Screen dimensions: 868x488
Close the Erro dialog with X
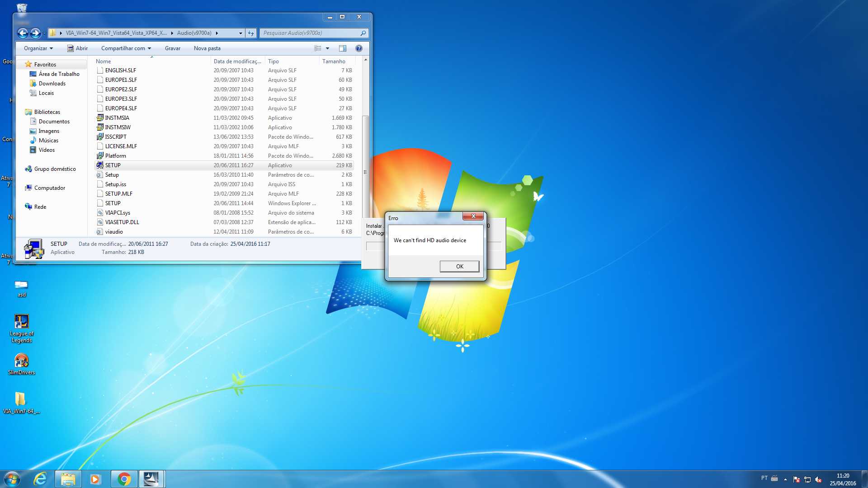tap(473, 216)
